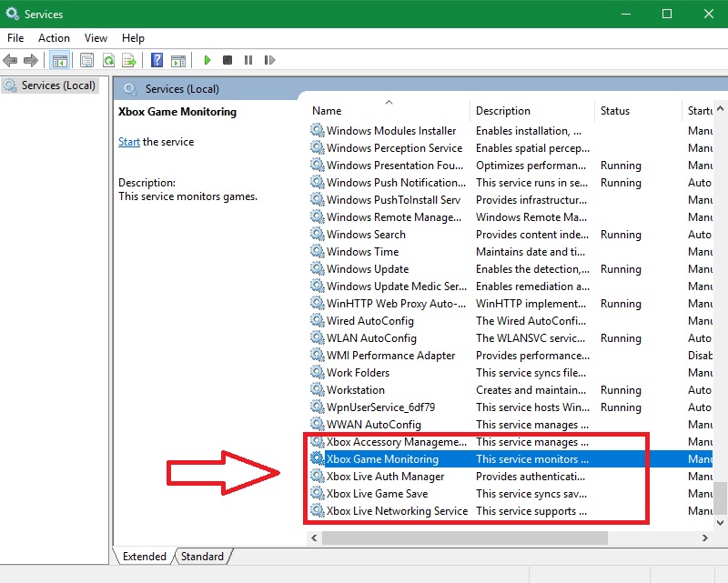Click the Pause Service toolbar icon
The image size is (728, 583).
(x=248, y=60)
